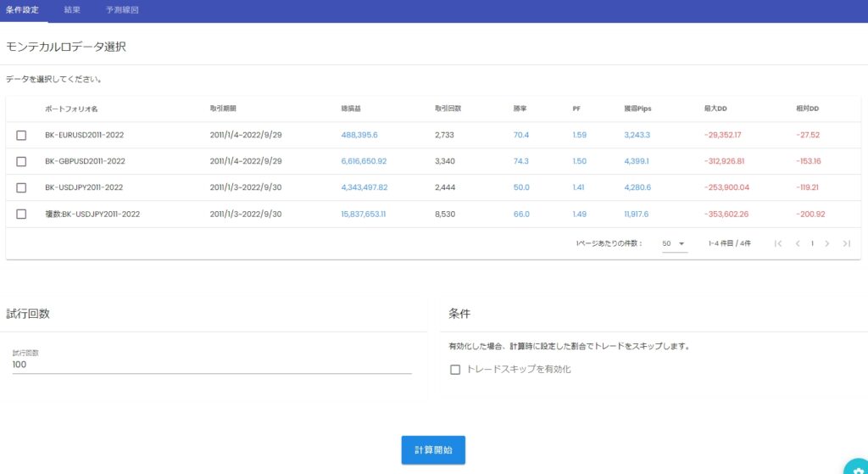Click the max drawdown -353,602.26
Viewport: 868px width, 474px height.
(726, 215)
